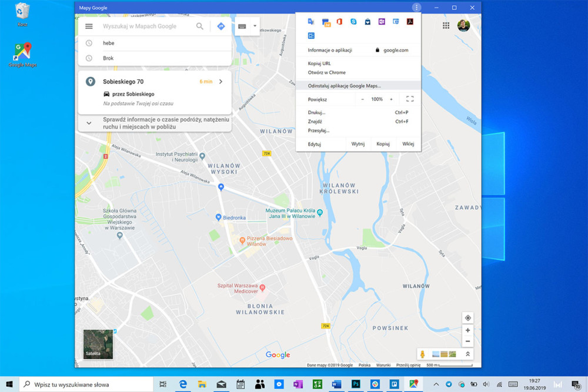This screenshot has height=392, width=588.
Task: Click the search magnifier icon
Action: click(x=200, y=26)
